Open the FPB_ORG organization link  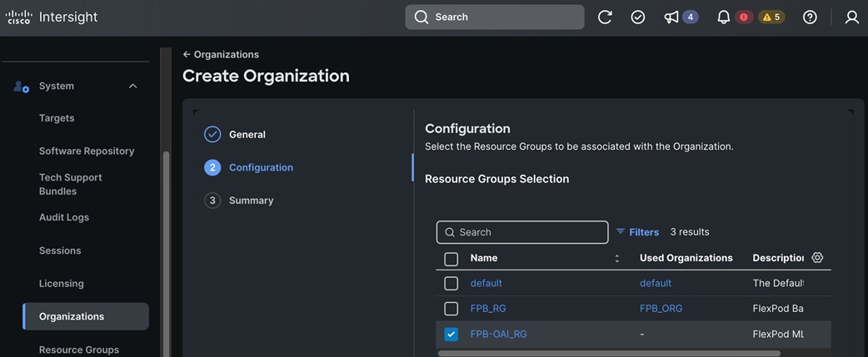pos(661,309)
